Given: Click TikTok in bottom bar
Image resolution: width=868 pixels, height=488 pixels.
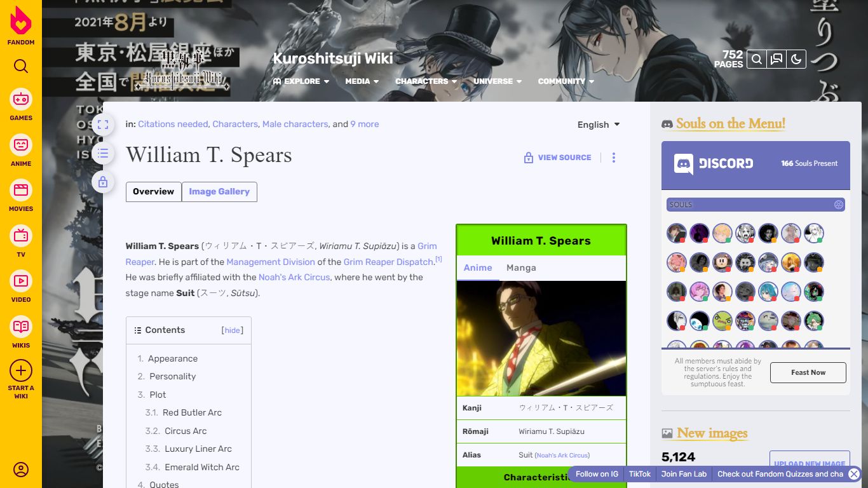Looking at the screenshot, I should [640, 474].
